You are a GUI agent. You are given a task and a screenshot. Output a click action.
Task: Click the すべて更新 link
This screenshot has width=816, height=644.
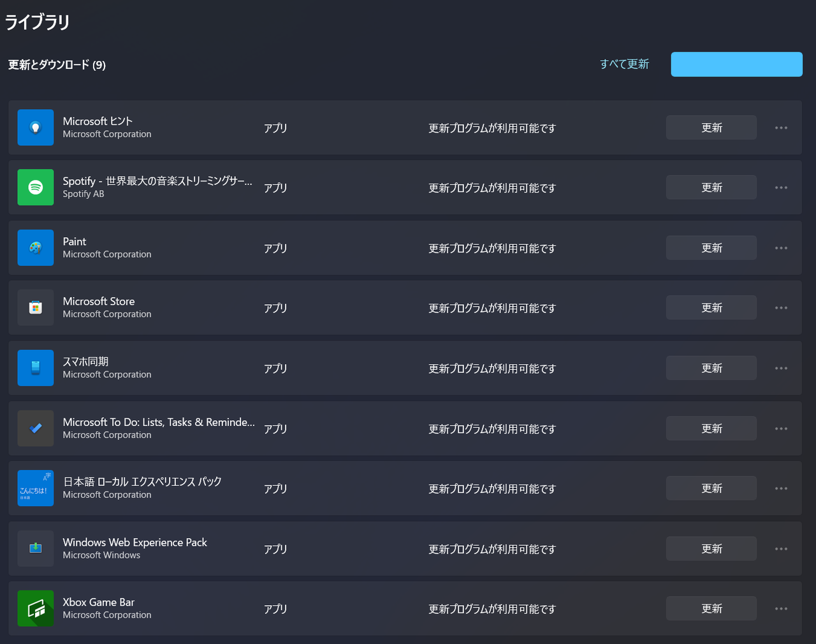click(x=624, y=64)
